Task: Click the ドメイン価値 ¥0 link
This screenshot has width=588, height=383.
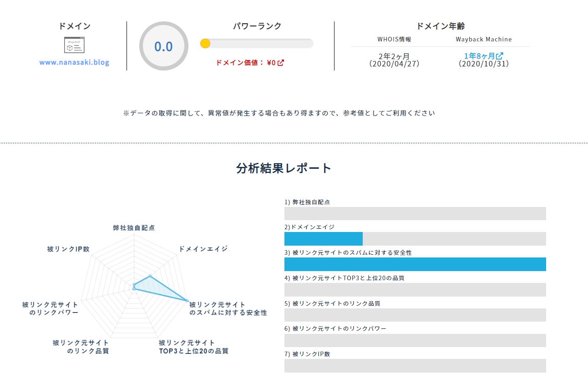Action: pyautogui.click(x=250, y=63)
